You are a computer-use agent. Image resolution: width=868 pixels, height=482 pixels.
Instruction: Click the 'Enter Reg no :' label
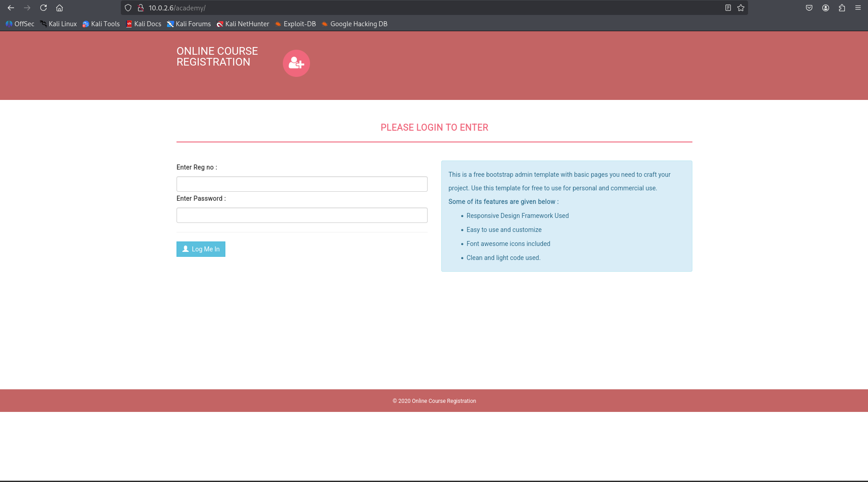(x=197, y=167)
